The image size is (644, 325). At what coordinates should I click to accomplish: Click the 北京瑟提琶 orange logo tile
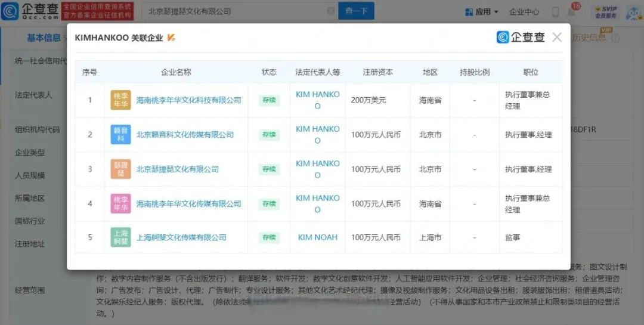point(120,169)
